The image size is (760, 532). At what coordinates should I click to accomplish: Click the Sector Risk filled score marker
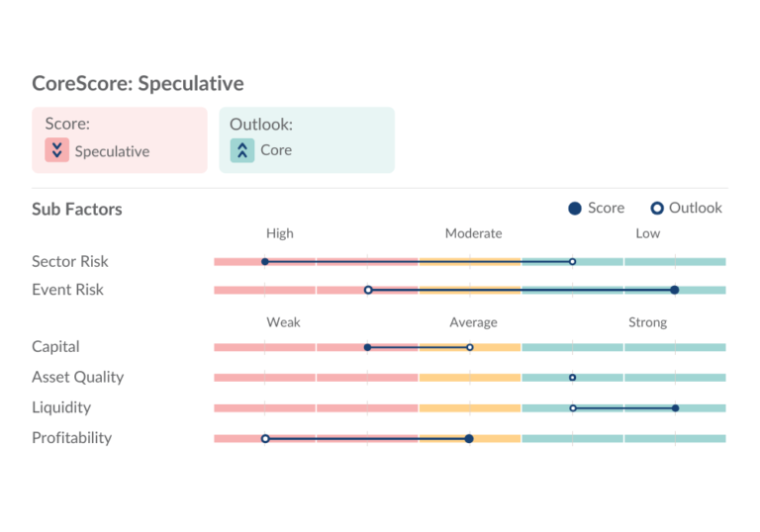coord(265,262)
